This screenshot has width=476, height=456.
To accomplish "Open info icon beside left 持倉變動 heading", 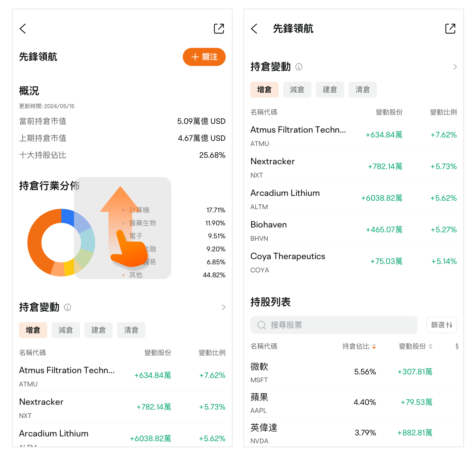I will (x=67, y=307).
